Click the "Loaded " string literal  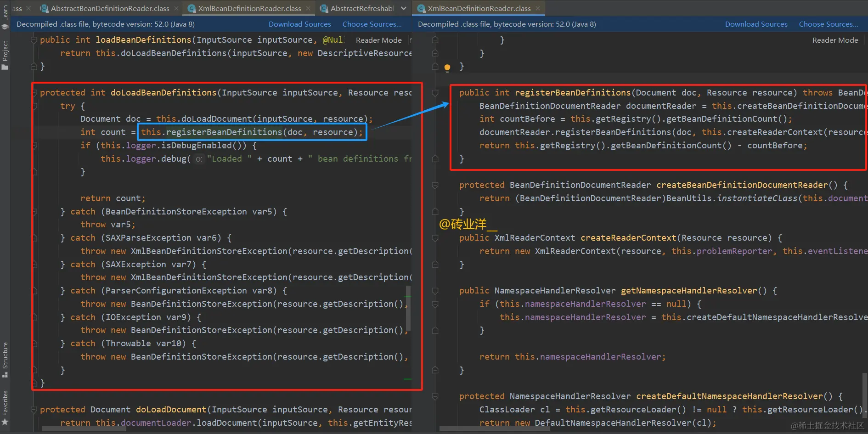pyautogui.click(x=229, y=159)
